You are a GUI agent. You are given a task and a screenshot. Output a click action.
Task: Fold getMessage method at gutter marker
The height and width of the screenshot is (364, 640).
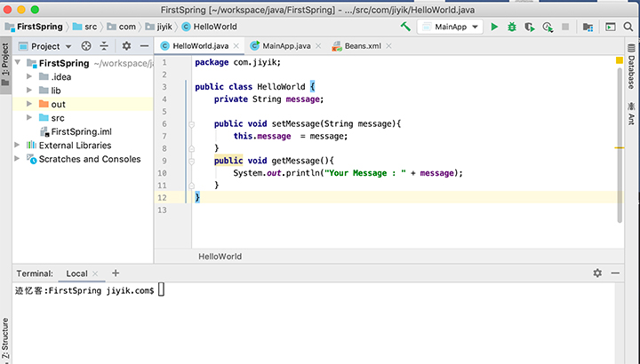pos(191,161)
